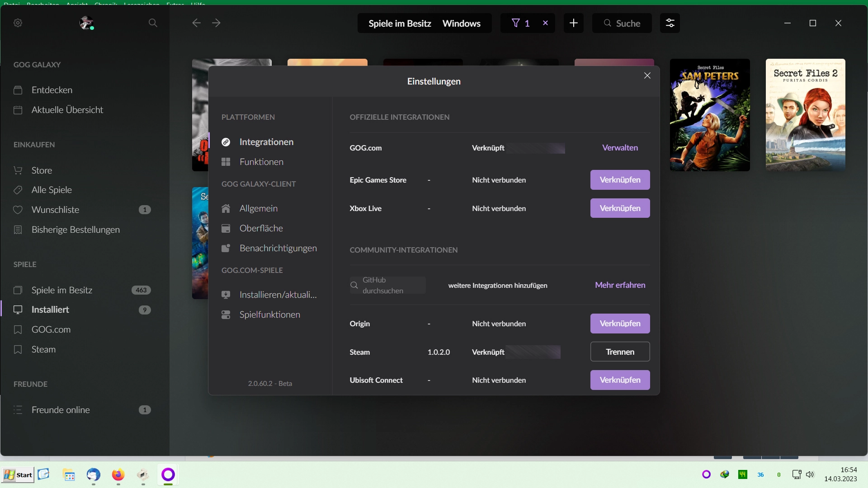Open the file manager taskbar icon
This screenshot has height=488, width=868.
coord(69,475)
